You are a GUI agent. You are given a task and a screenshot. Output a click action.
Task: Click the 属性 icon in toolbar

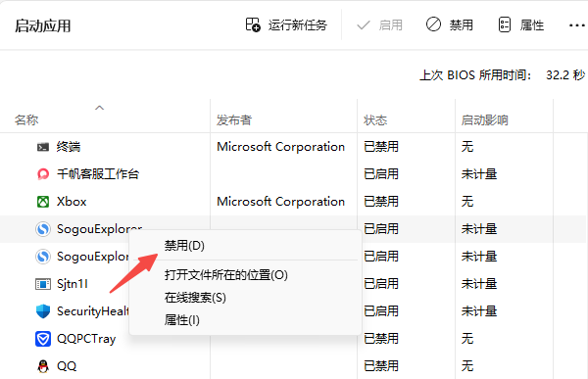point(505,25)
